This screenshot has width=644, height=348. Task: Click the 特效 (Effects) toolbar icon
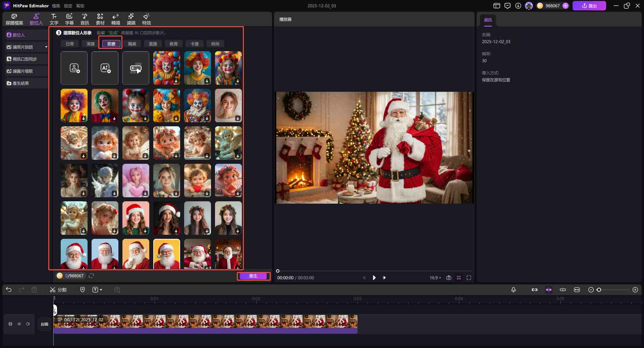click(146, 19)
